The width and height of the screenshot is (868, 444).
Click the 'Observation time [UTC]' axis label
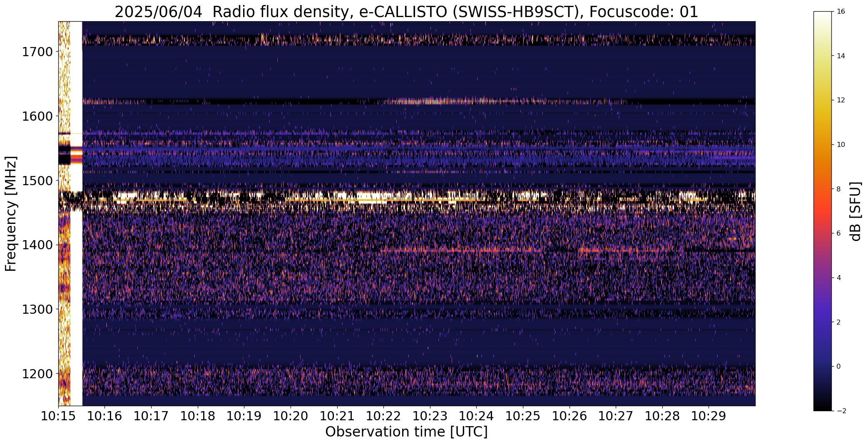[x=406, y=432]
